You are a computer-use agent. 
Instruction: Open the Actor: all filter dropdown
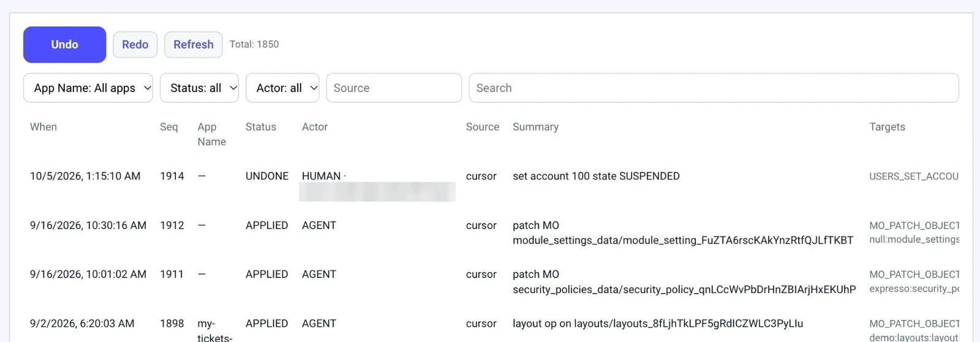(x=283, y=88)
